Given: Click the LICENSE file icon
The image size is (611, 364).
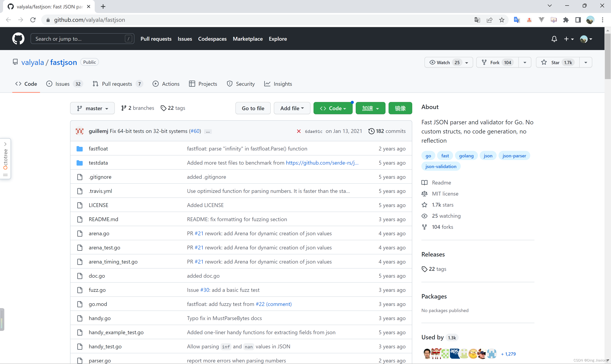Looking at the screenshot, I should [x=80, y=205].
